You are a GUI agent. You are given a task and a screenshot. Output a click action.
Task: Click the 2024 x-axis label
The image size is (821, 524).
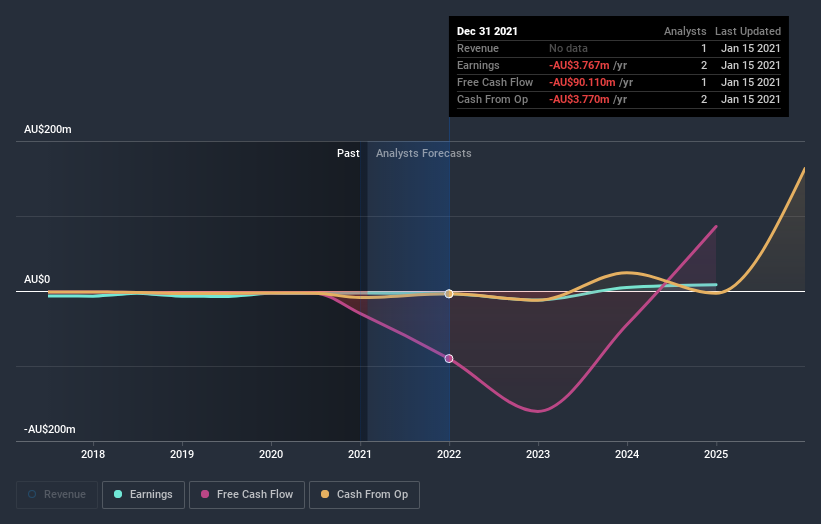coord(627,454)
